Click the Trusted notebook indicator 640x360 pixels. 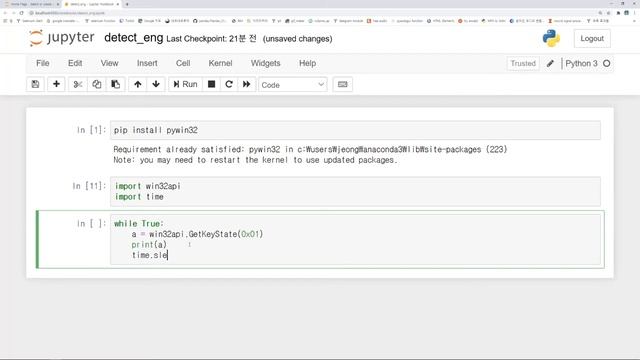(523, 63)
